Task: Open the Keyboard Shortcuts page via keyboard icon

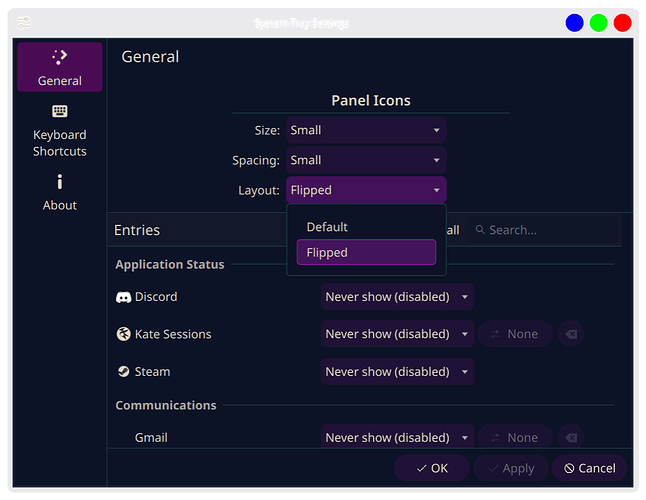Action: coord(60,112)
